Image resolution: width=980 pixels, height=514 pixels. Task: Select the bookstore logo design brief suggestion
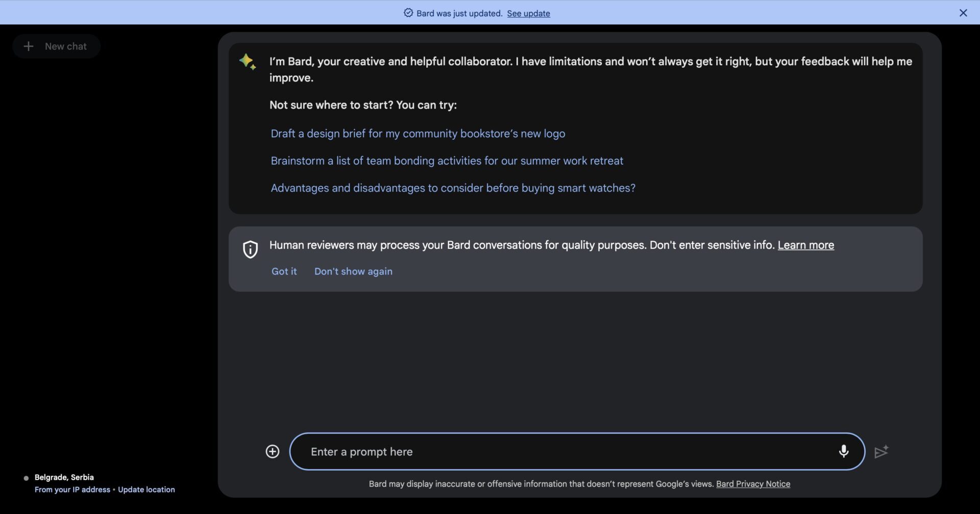coord(418,134)
